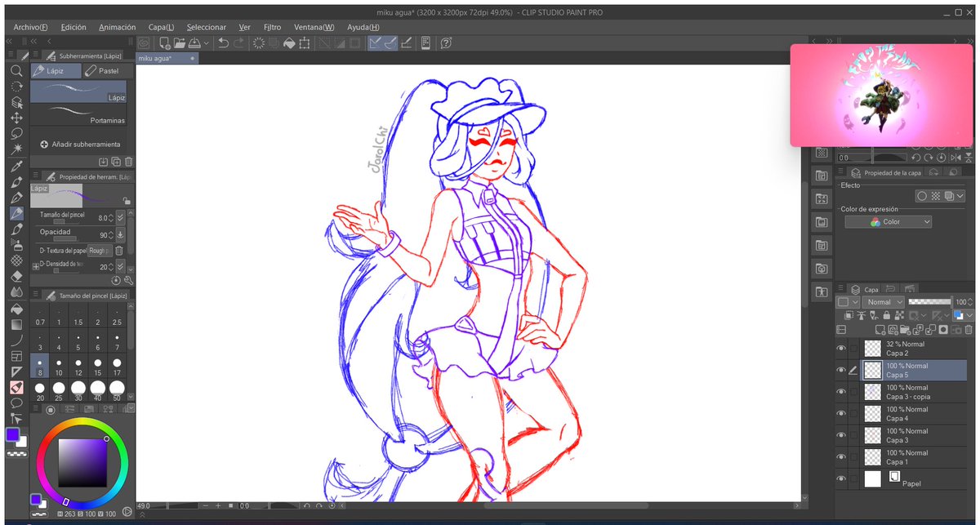Viewport: 980px width, 525px height.
Task: Click the Scale/transform icon in toolbar
Action: pos(304,43)
